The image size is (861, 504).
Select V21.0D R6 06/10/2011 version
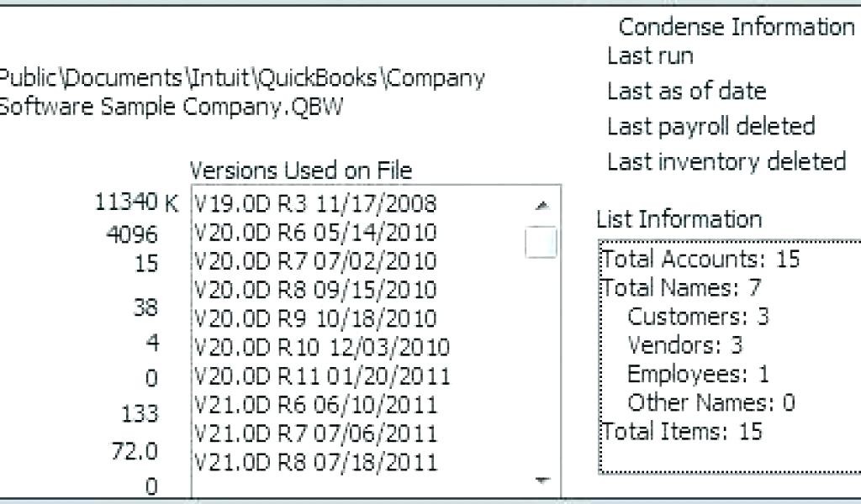click(x=315, y=405)
